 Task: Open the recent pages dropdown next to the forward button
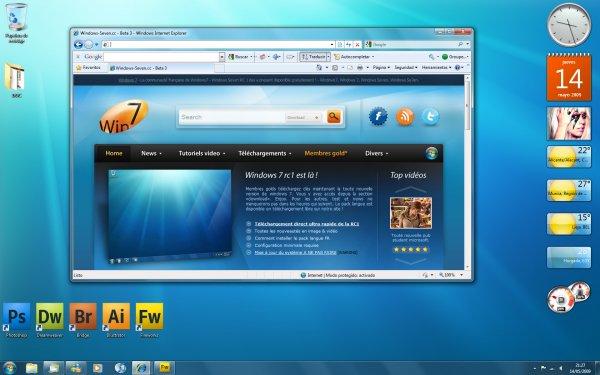(x=96, y=45)
